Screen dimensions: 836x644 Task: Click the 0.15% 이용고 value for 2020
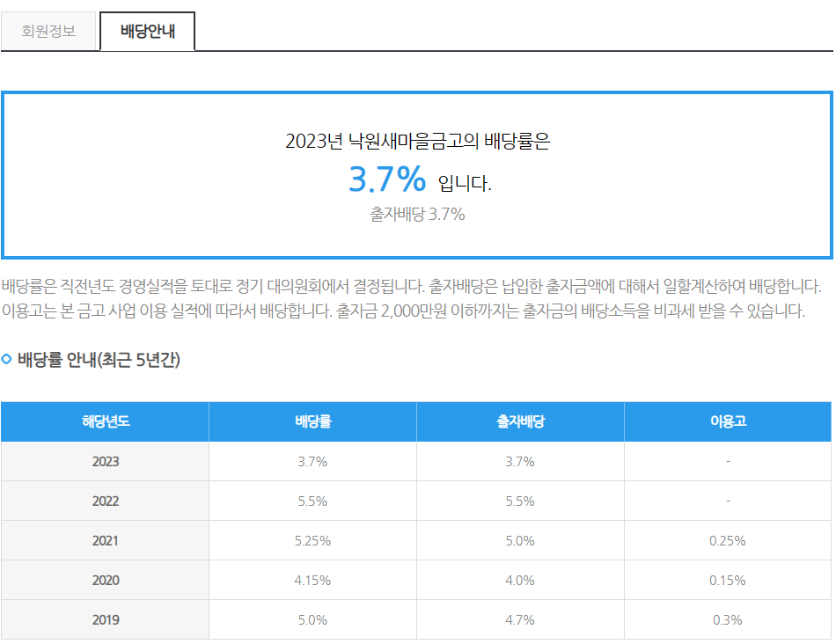[x=728, y=580]
